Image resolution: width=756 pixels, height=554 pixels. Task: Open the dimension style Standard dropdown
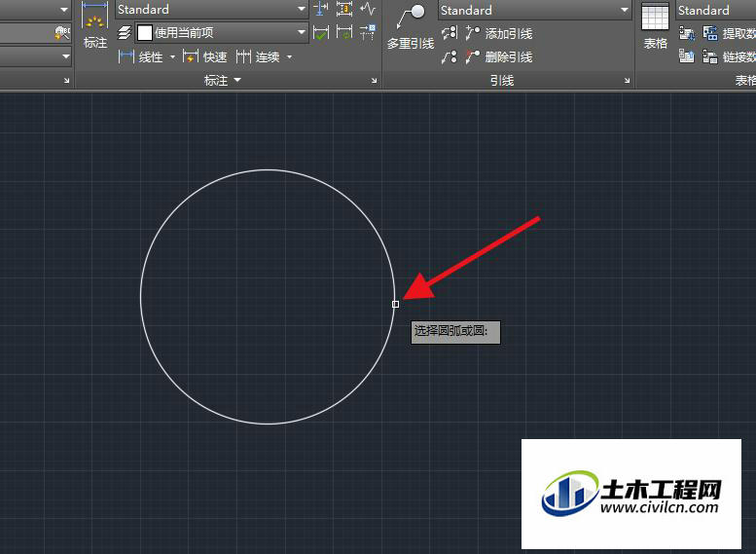(x=212, y=9)
